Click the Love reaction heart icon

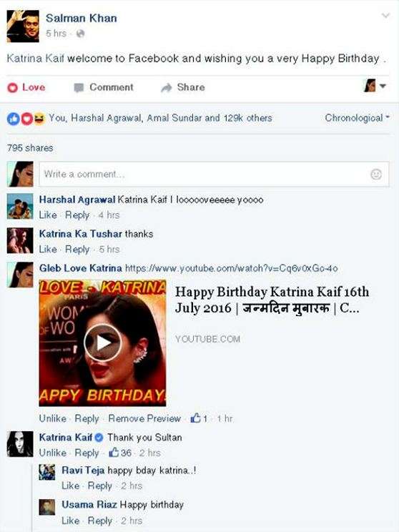pyautogui.click(x=13, y=87)
